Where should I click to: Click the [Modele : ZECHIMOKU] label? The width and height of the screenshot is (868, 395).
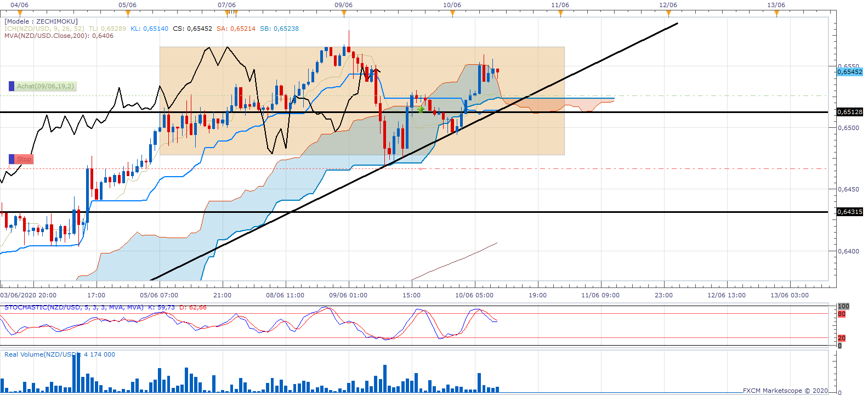(41, 21)
